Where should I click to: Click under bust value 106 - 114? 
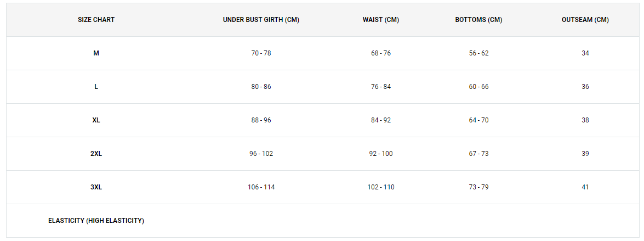pos(261,187)
